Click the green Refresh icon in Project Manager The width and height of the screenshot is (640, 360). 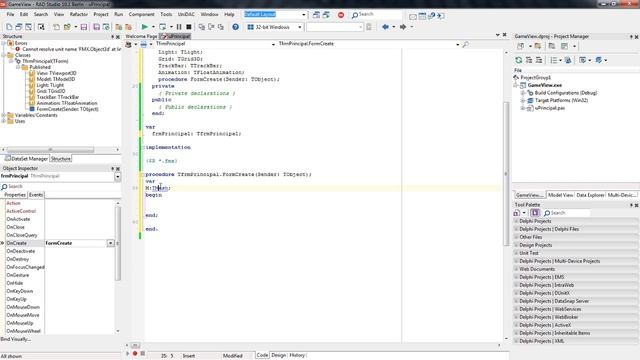[x=519, y=60]
